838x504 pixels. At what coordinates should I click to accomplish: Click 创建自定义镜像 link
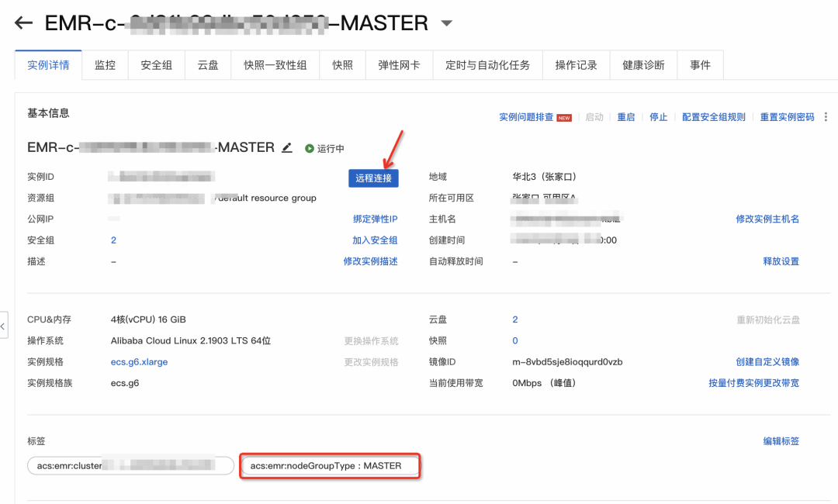[767, 362]
